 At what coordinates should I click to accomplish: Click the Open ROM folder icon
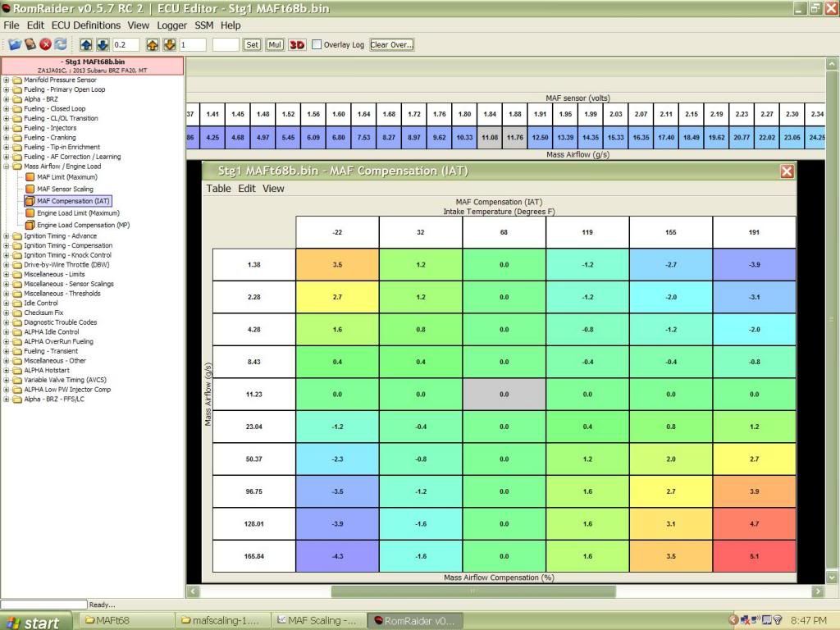[x=15, y=44]
